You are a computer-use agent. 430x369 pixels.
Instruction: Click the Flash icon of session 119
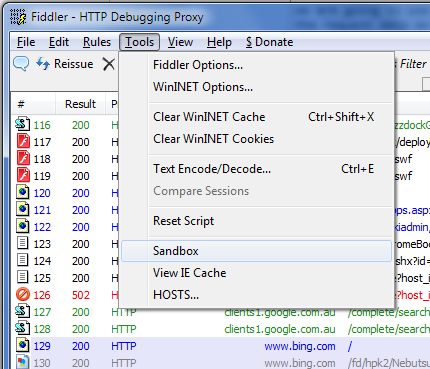[x=23, y=175]
